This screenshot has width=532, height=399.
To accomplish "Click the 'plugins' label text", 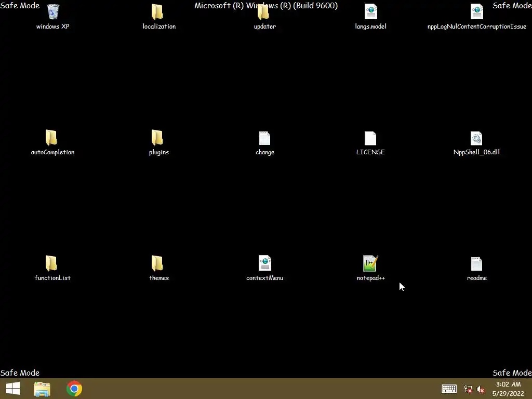I will point(159,152).
